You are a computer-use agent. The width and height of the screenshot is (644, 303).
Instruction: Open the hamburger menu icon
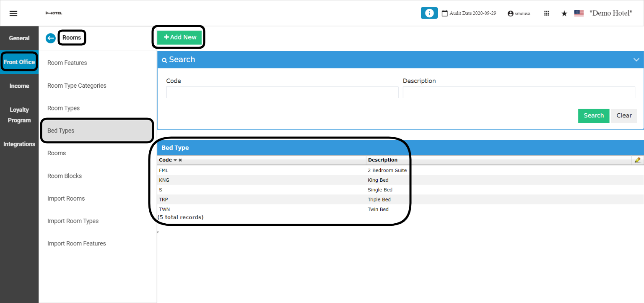(13, 13)
